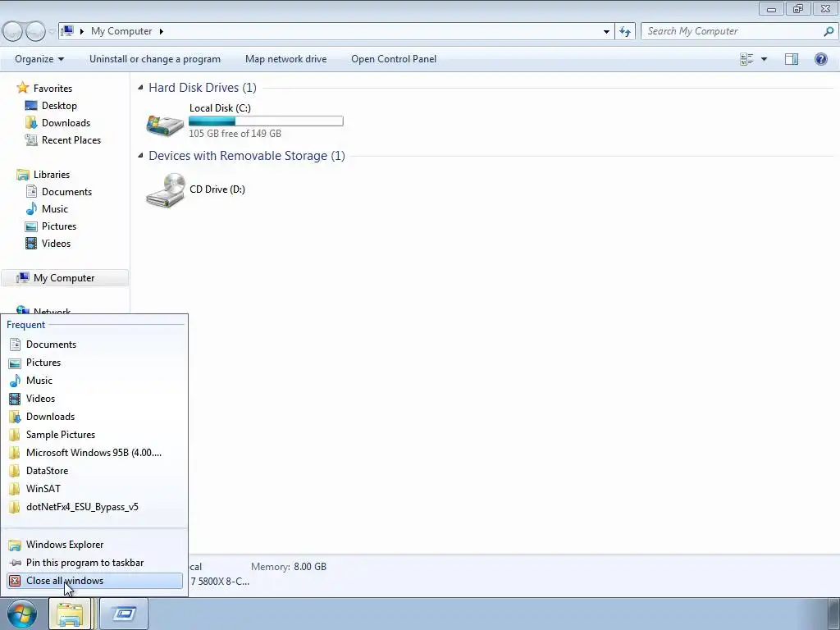Click the Hard Disk Drives (1) heading
The width and height of the screenshot is (840, 630).
[203, 87]
